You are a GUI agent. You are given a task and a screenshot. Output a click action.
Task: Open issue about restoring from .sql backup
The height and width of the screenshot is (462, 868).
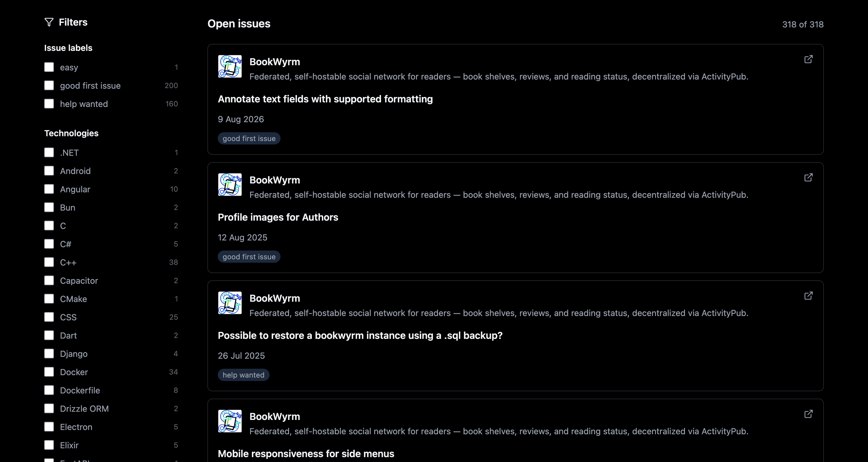coord(360,336)
